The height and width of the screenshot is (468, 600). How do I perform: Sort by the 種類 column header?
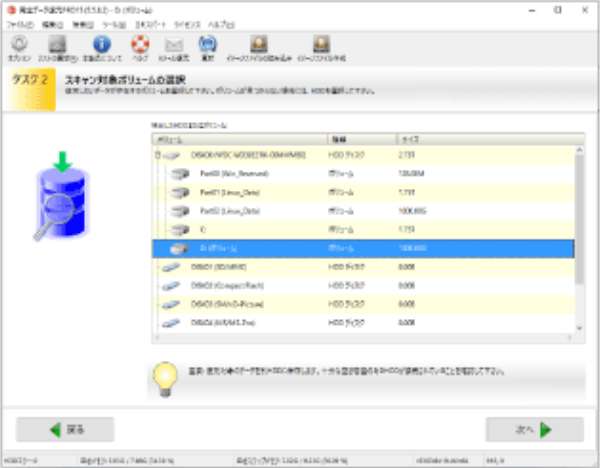click(362, 139)
